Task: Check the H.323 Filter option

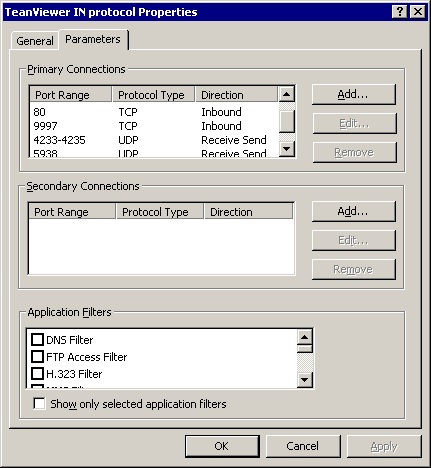Action: coord(37,374)
